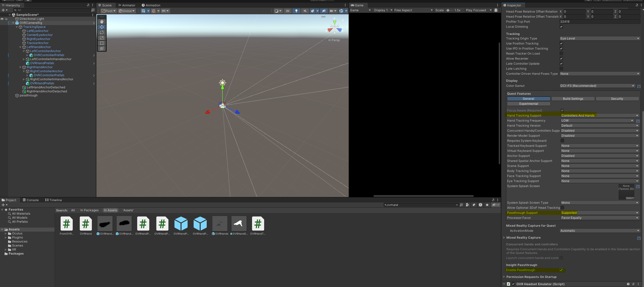Toggle the 2D view mode button
The width and height of the screenshot is (644, 287).
pos(287,11)
